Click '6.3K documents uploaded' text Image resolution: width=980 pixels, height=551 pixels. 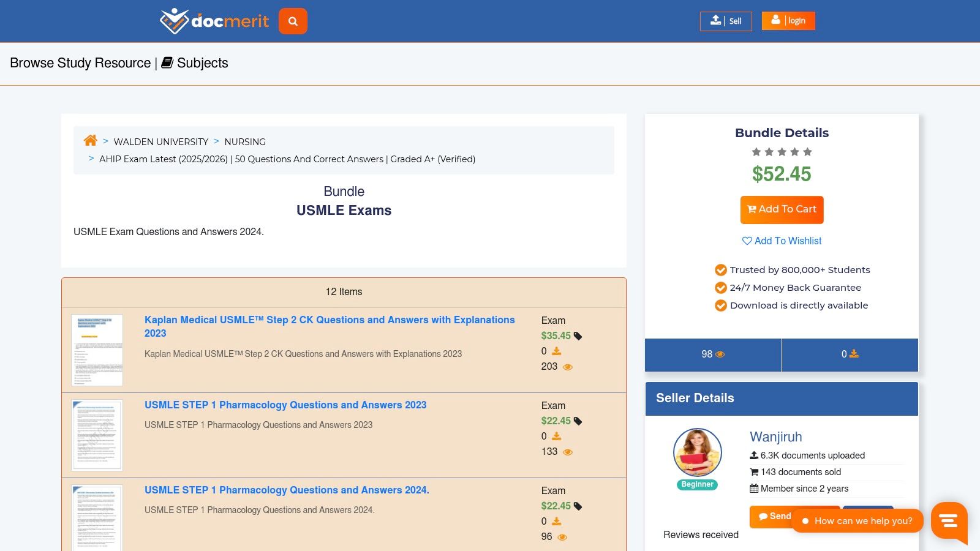coord(812,455)
